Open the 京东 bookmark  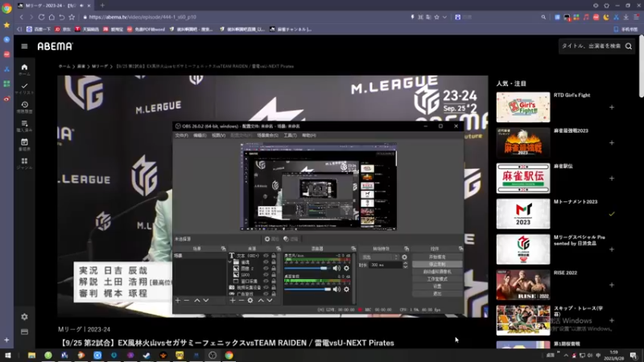click(x=63, y=29)
